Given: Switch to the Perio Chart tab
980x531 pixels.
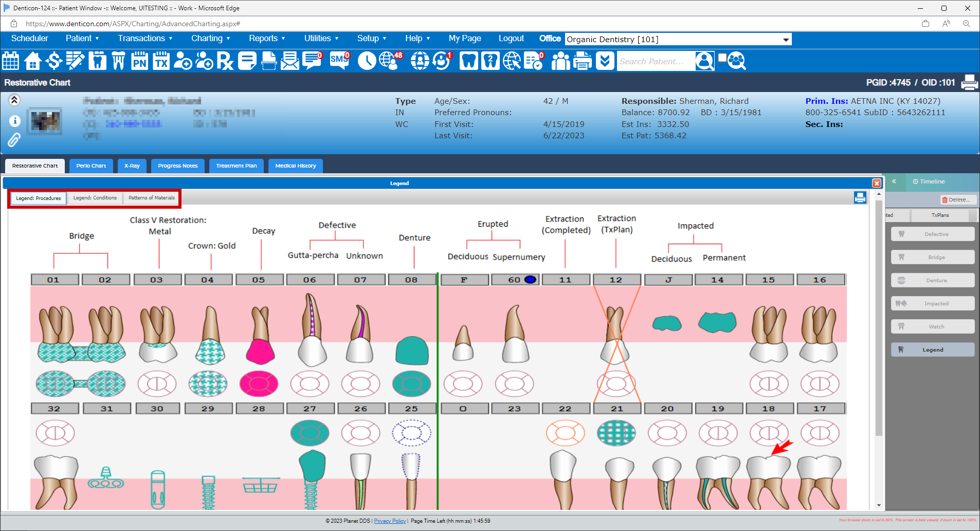Looking at the screenshot, I should coord(90,166).
